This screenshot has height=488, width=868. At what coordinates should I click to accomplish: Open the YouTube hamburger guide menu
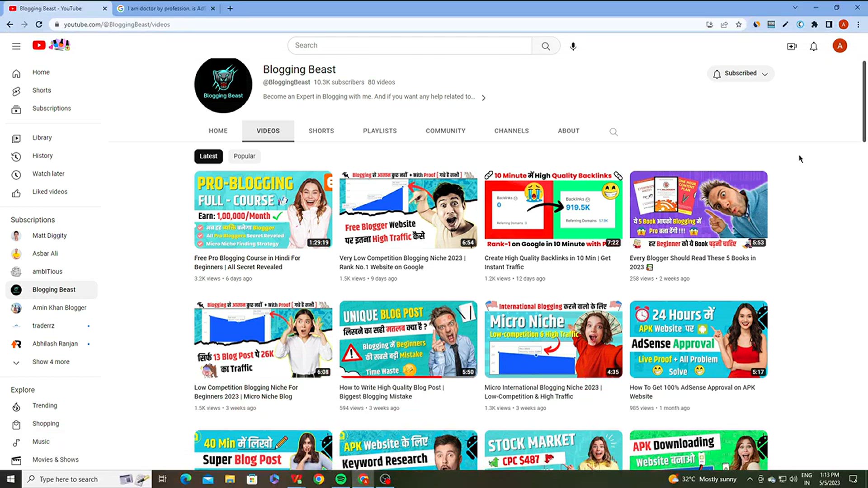pyautogui.click(x=16, y=46)
